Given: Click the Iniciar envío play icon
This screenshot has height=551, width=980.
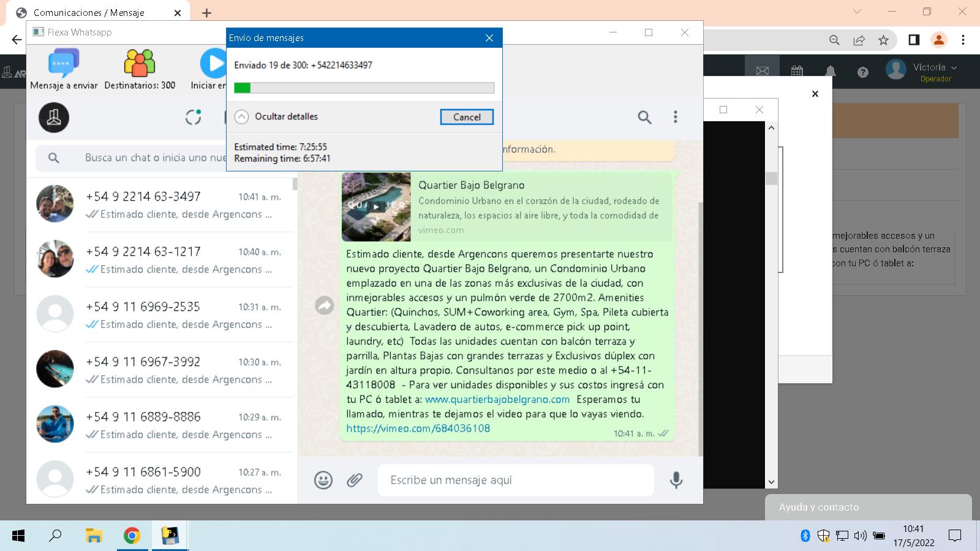Looking at the screenshot, I should 214,64.
